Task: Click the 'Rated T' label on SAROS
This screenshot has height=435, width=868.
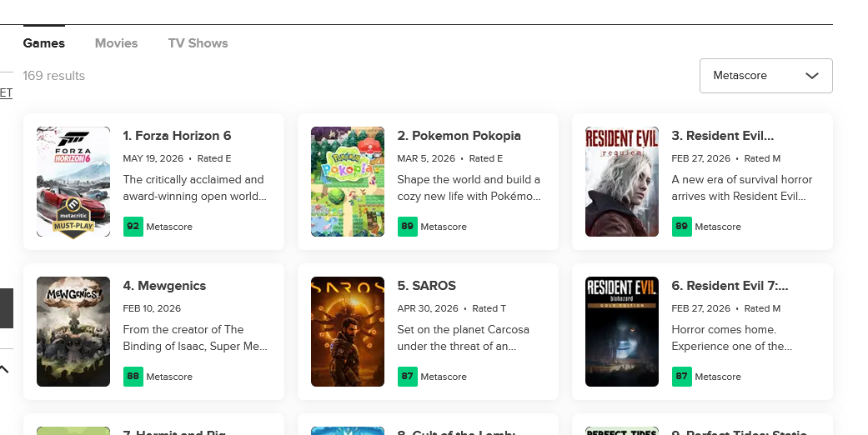Action: 489,308
